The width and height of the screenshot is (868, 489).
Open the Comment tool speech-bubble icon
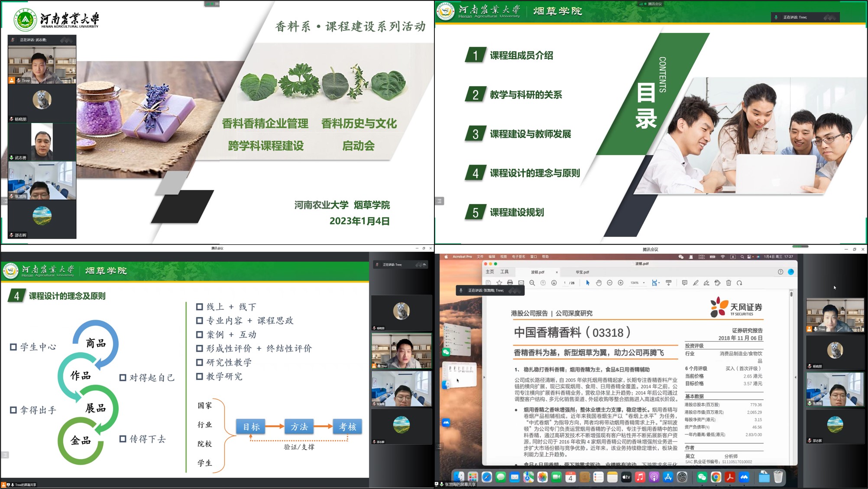[x=684, y=282]
